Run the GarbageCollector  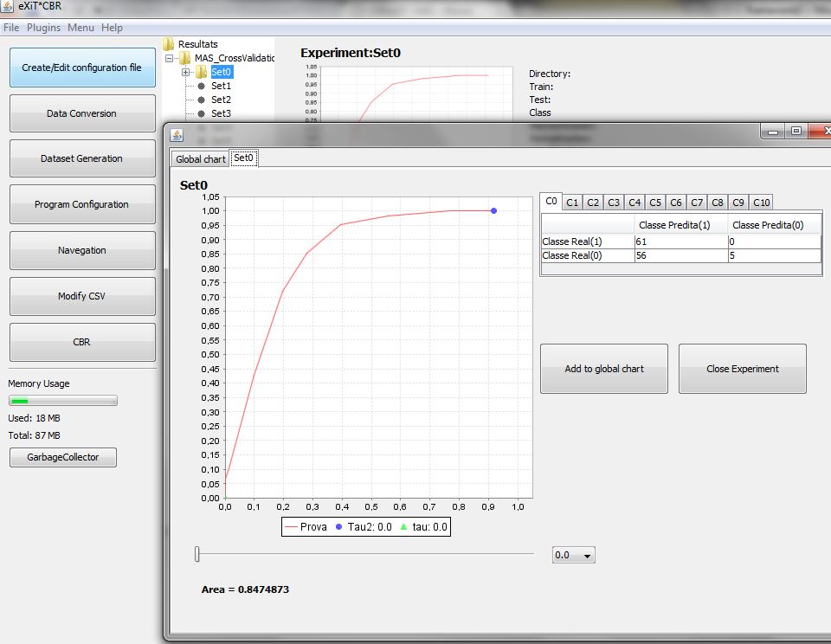pos(63,457)
